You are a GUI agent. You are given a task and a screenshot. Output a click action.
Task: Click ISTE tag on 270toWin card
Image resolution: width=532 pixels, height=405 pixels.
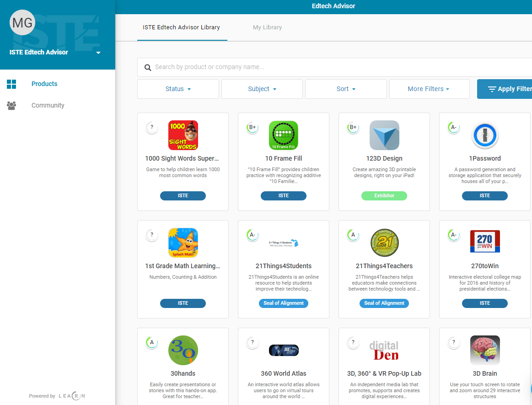tap(485, 303)
